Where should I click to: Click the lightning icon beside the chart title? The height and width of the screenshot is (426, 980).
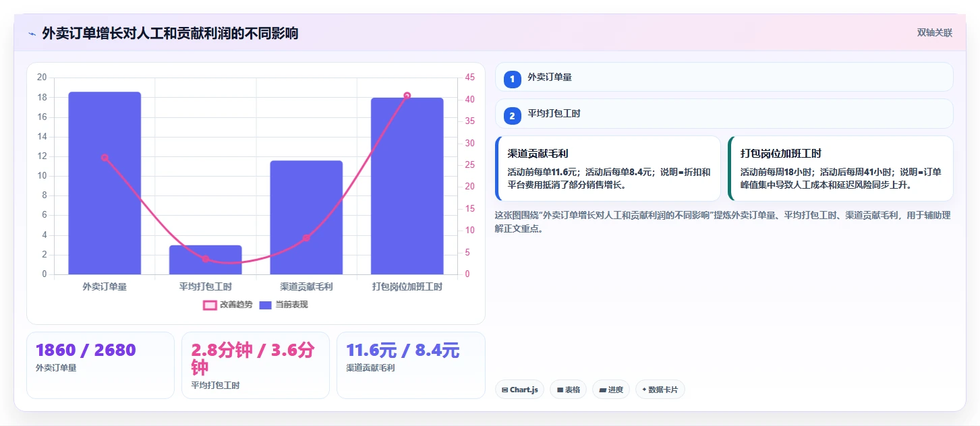point(32,34)
